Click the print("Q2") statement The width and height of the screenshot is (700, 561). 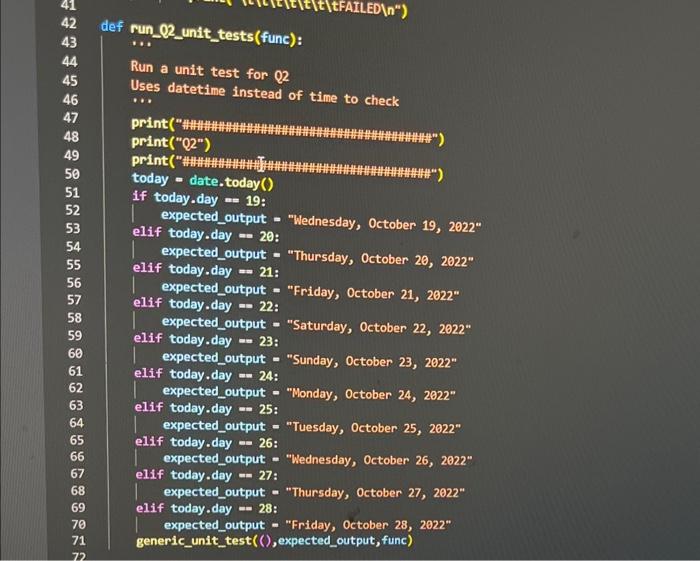click(171, 143)
